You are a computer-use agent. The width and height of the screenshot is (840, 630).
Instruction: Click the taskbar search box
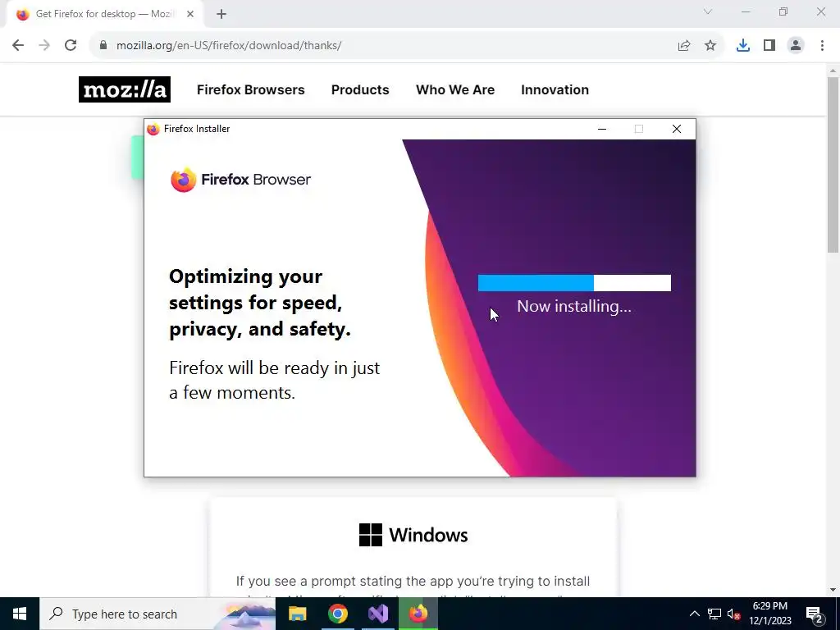157,614
